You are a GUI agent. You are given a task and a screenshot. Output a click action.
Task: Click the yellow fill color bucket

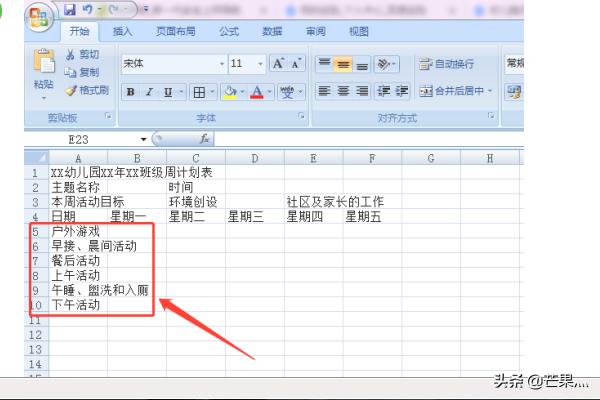click(x=229, y=92)
